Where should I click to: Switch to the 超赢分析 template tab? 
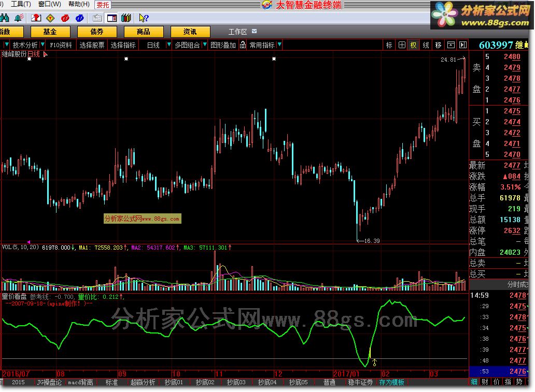click(x=143, y=383)
